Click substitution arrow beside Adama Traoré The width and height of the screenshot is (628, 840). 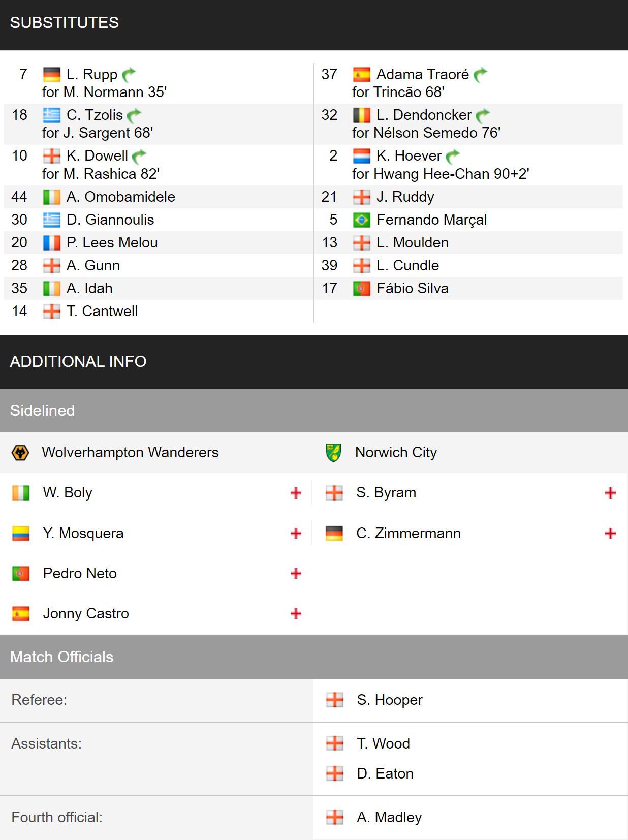tap(480, 75)
